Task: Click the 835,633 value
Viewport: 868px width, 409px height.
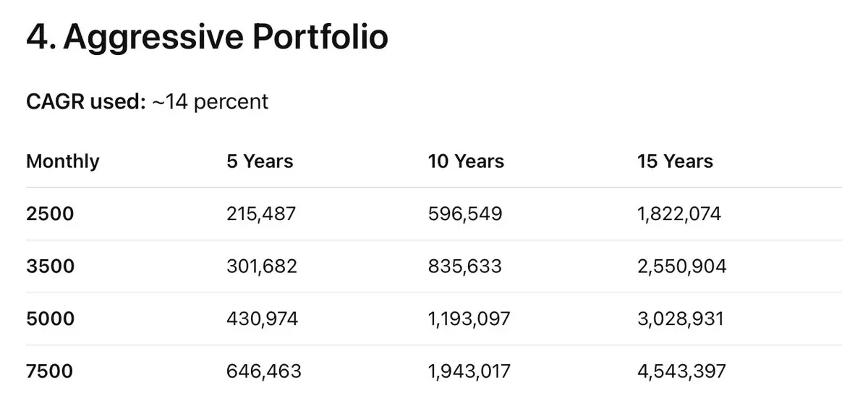Action: [x=465, y=266]
